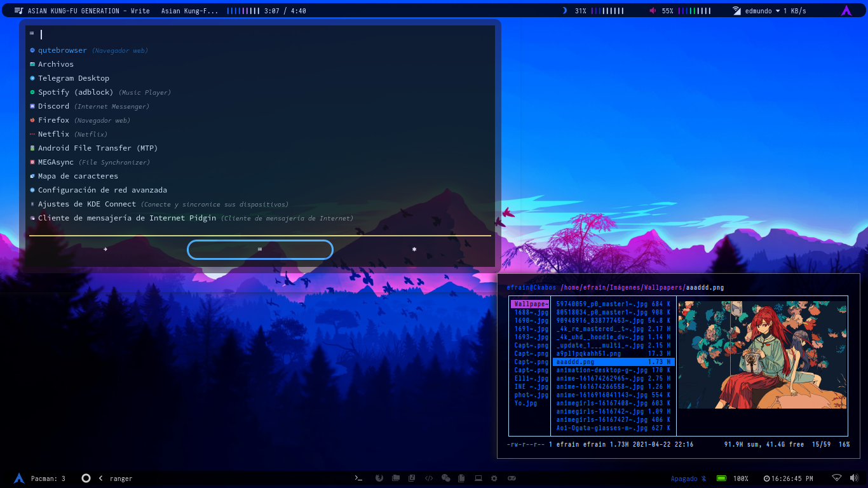This screenshot has width=868, height=488.
Task: Click the Discord icon in launcher
Action: [32, 106]
